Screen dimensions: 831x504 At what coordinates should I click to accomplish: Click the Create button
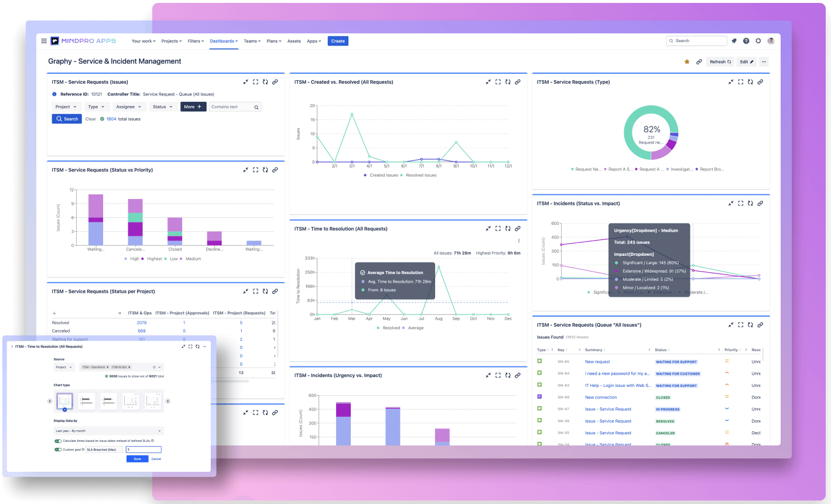tap(338, 41)
